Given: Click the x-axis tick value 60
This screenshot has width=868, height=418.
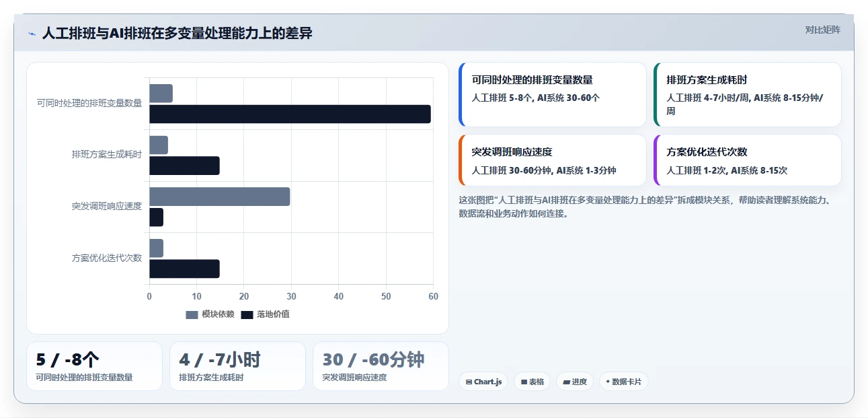Looking at the screenshot, I should (x=433, y=296).
